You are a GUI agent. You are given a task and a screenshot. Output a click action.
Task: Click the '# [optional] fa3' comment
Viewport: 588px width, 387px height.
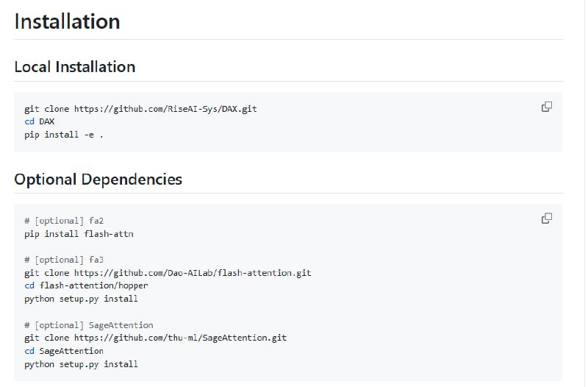point(64,260)
